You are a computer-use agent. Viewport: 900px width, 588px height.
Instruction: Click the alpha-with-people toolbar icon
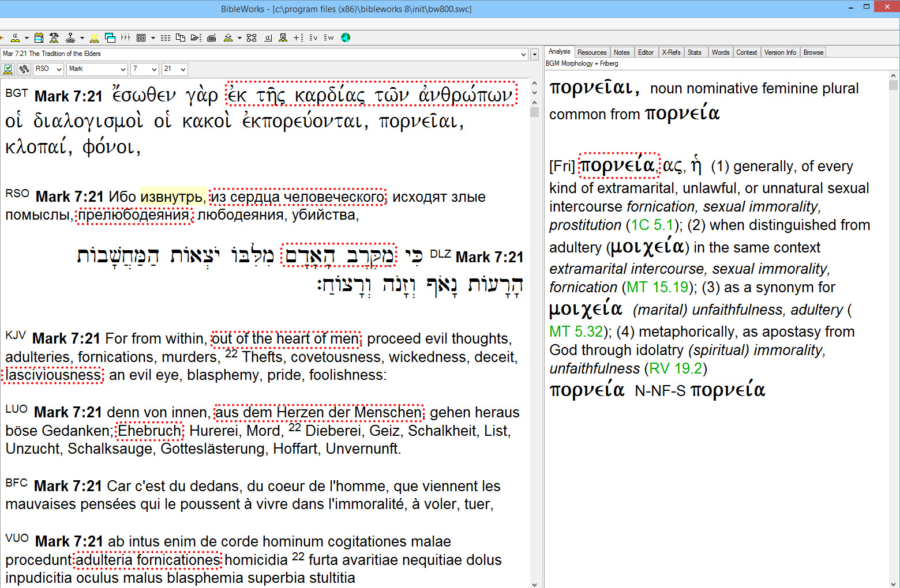pyautogui.click(x=16, y=38)
